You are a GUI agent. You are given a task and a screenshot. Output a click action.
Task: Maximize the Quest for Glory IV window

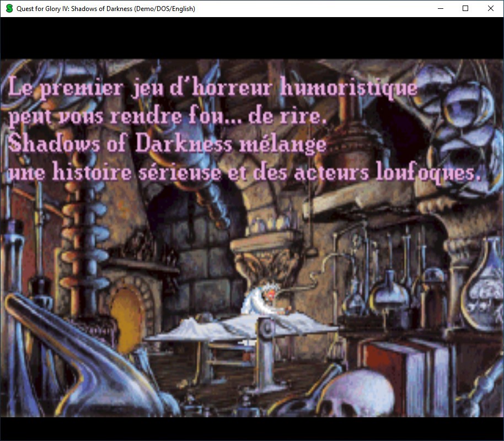point(465,8)
